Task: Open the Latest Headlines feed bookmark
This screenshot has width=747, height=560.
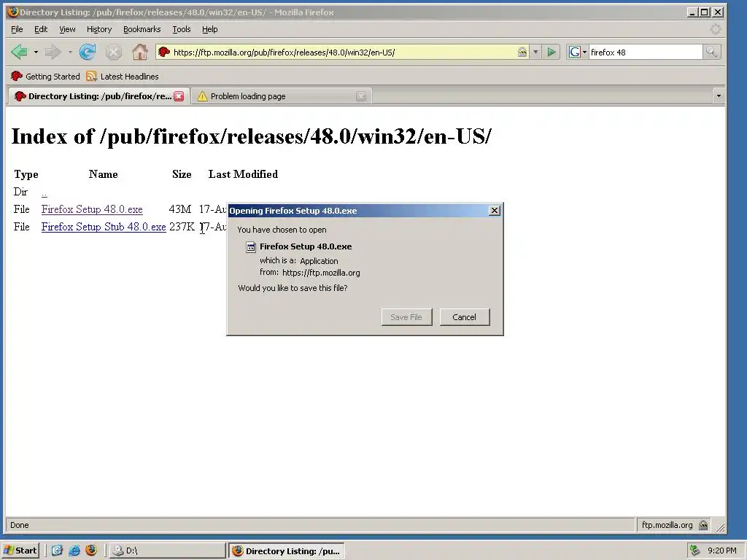Action: (x=123, y=76)
